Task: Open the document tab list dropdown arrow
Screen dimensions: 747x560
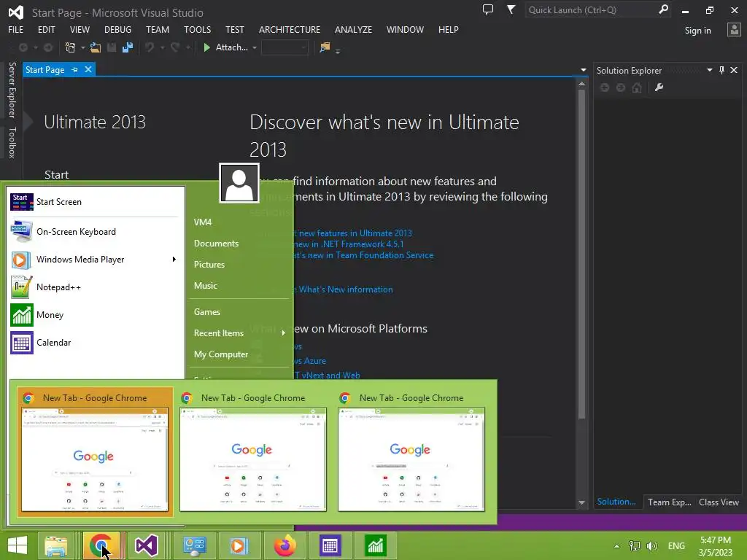Action: (584, 70)
